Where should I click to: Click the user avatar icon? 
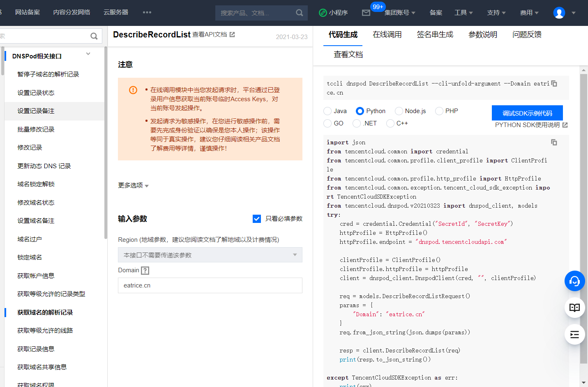click(x=559, y=13)
